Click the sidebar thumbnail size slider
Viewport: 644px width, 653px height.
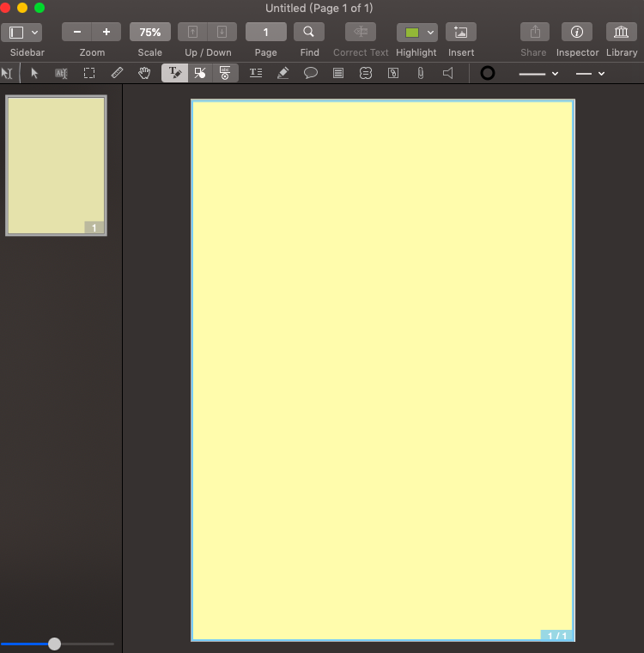coord(58,644)
